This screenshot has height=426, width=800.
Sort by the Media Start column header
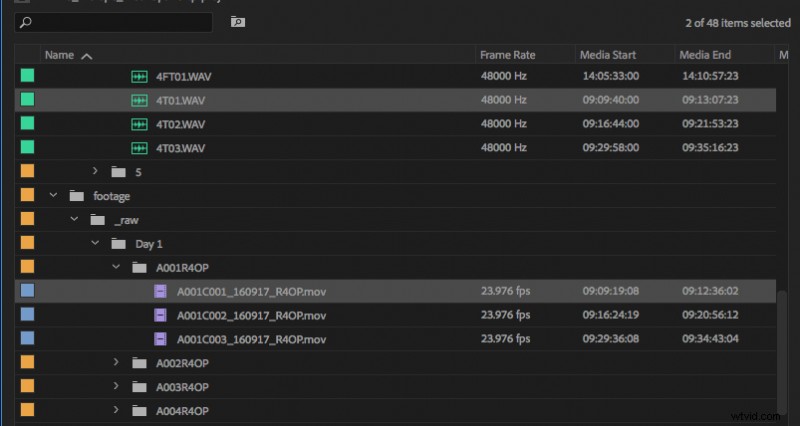tap(608, 55)
